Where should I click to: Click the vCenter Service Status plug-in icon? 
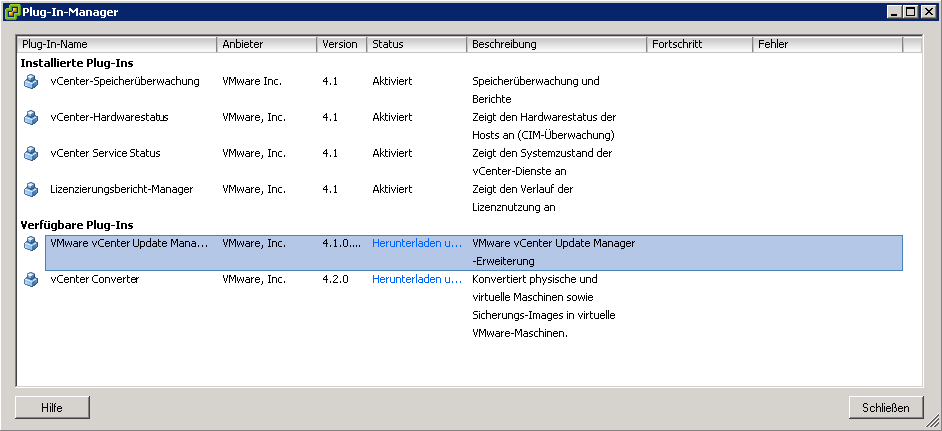(x=31, y=153)
